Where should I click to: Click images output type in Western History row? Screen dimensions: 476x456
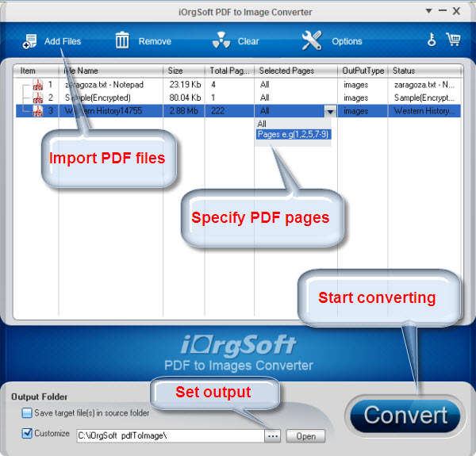355,111
